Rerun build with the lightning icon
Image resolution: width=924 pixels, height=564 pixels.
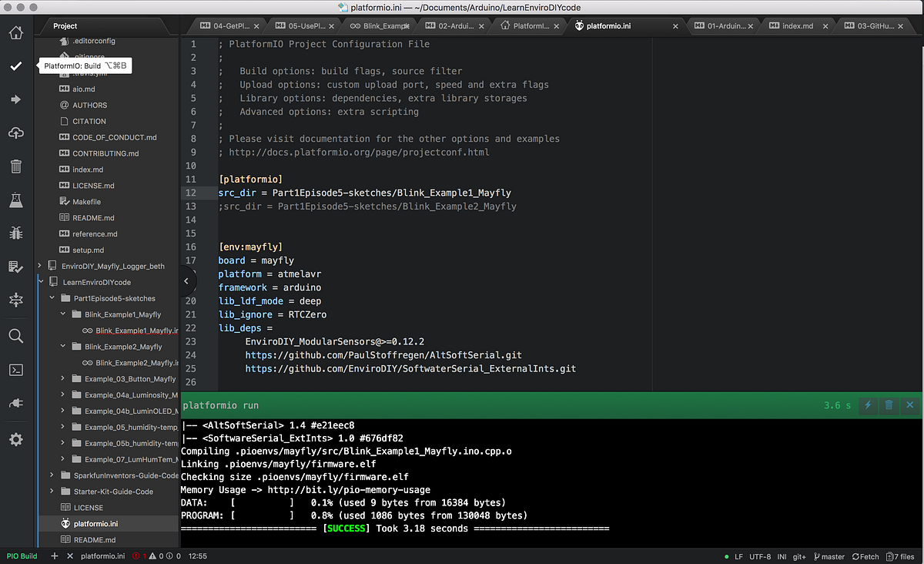point(868,405)
